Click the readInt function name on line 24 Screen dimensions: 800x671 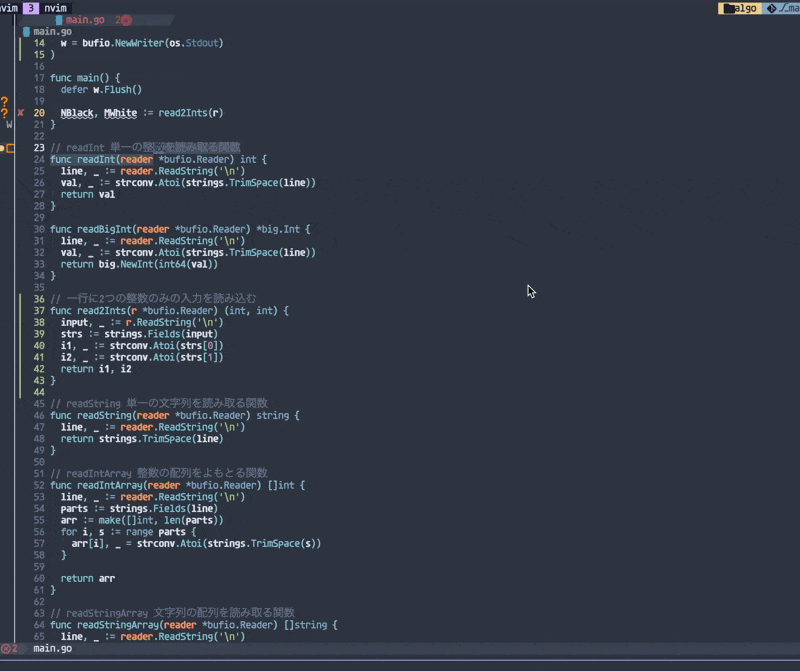tap(96, 160)
